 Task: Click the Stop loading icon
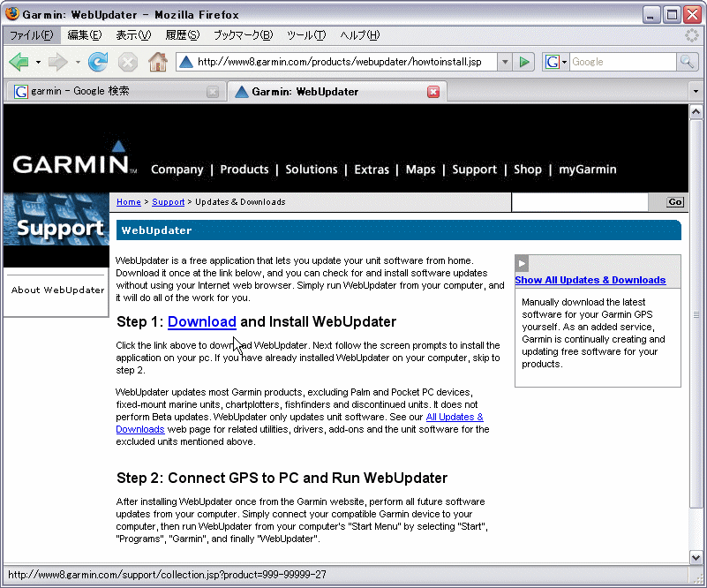click(128, 62)
